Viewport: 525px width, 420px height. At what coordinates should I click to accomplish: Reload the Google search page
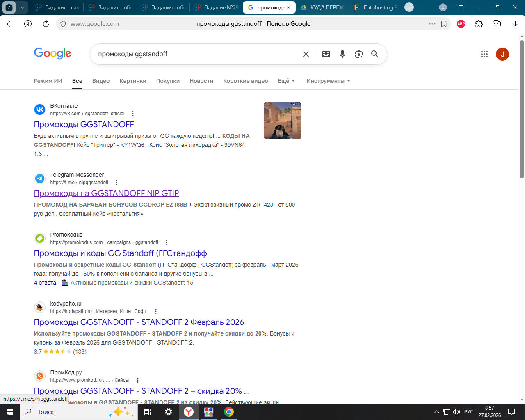point(46,24)
